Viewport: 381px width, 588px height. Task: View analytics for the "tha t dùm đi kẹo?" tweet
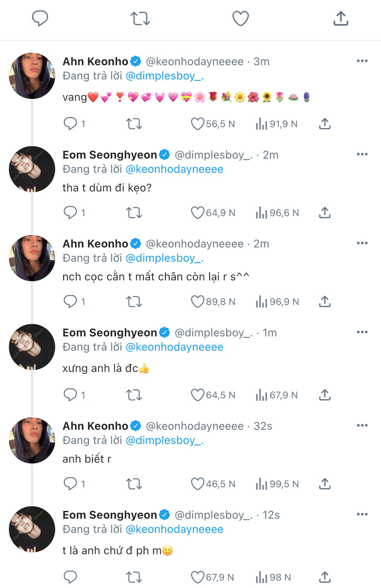[x=261, y=213]
